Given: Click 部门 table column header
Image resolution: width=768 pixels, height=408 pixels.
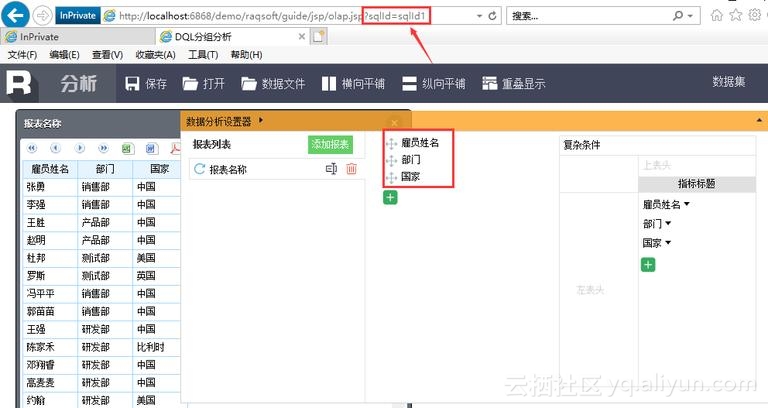Looking at the screenshot, I should pos(105,169).
